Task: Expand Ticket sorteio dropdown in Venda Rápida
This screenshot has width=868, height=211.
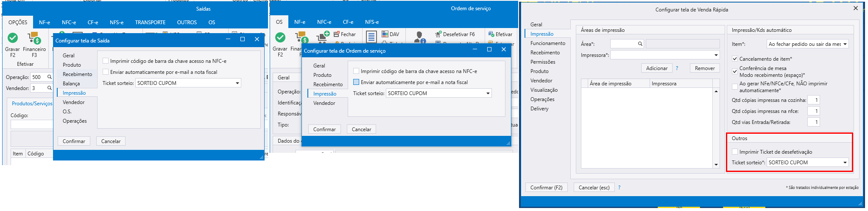Action: click(845, 162)
